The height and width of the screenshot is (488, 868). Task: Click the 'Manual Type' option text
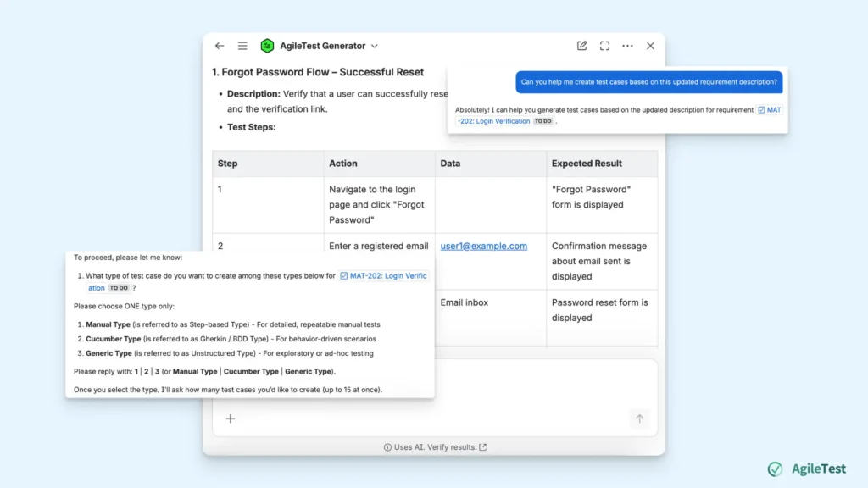tap(108, 324)
